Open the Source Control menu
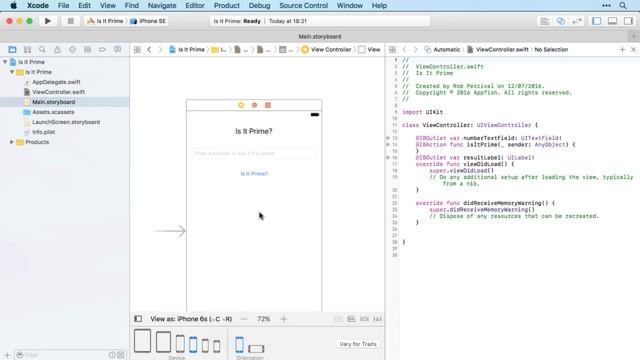 (303, 6)
